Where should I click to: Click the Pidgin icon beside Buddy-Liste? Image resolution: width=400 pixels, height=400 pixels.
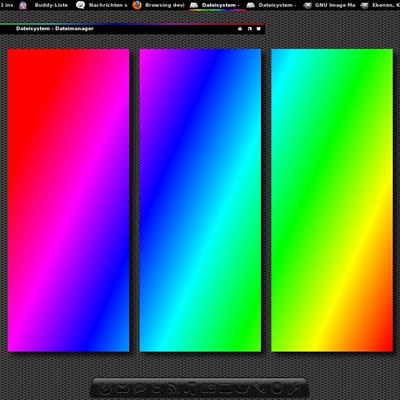[23, 5]
